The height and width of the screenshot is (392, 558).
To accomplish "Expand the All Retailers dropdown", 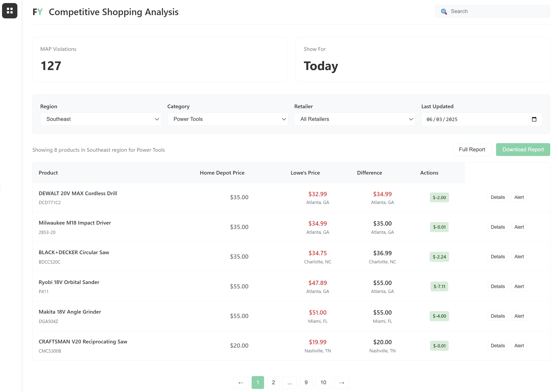I will 355,119.
